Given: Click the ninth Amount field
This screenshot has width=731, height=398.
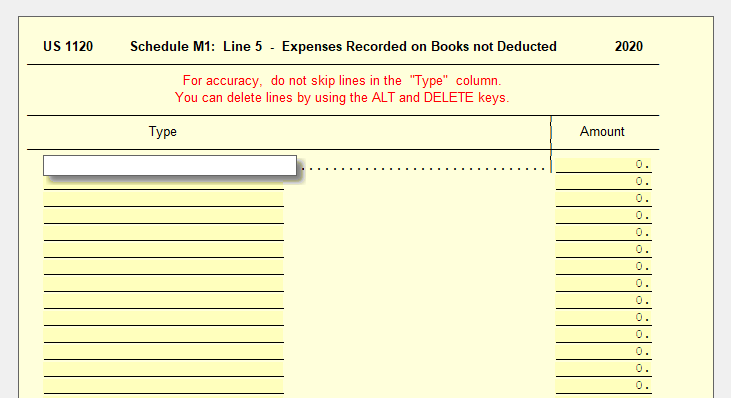Looking at the screenshot, I should pos(604,302).
